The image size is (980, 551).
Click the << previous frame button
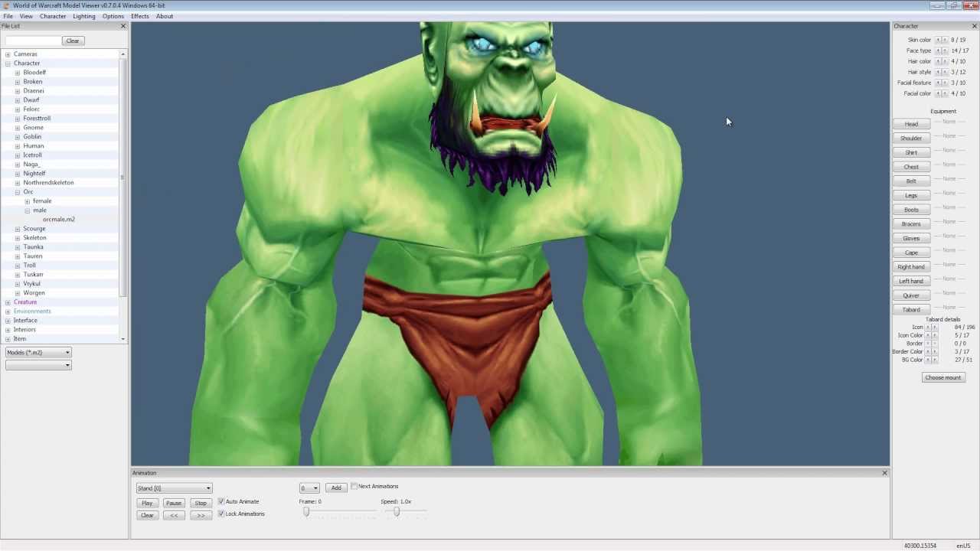pos(174,515)
